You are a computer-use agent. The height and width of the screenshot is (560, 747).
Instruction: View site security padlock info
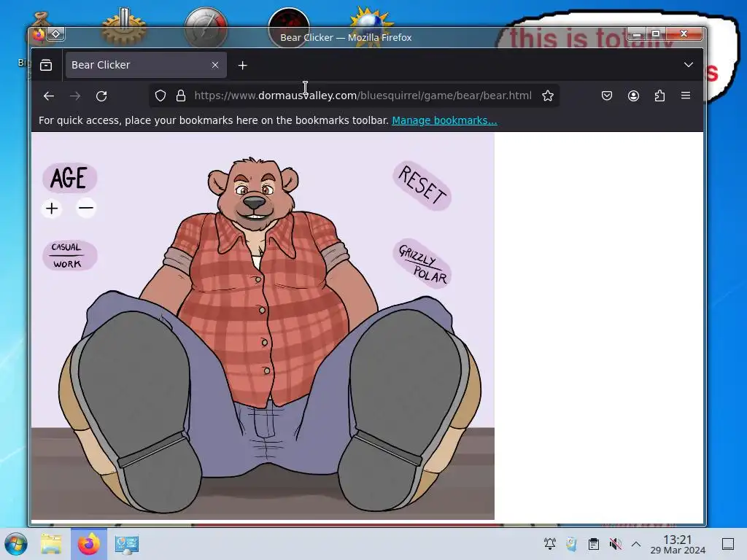pyautogui.click(x=181, y=96)
